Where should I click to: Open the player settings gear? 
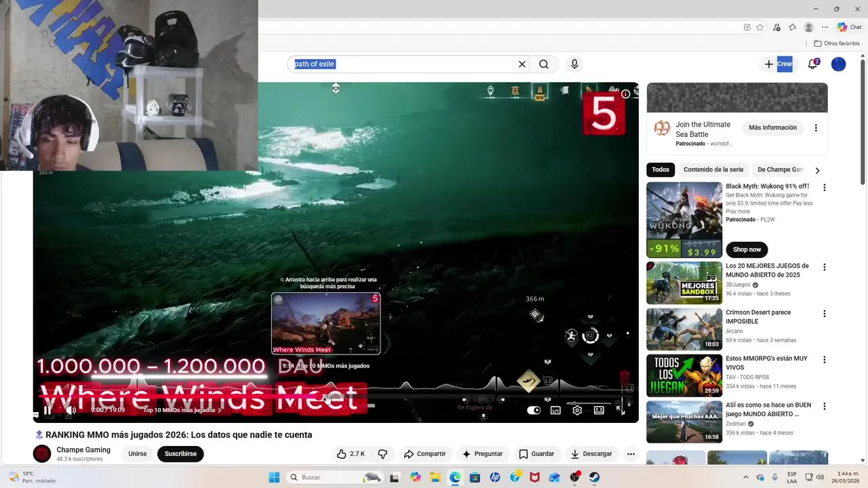(x=577, y=410)
